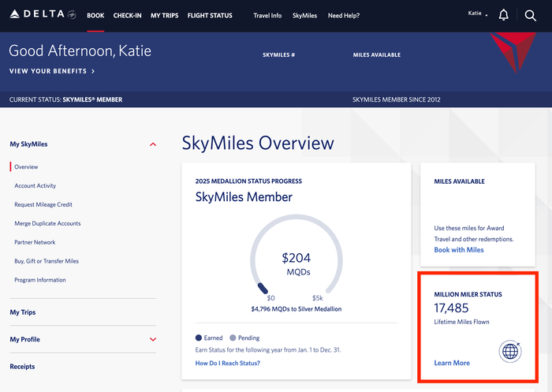Open Receipts in the sidebar
The height and width of the screenshot is (392, 552).
coord(22,367)
